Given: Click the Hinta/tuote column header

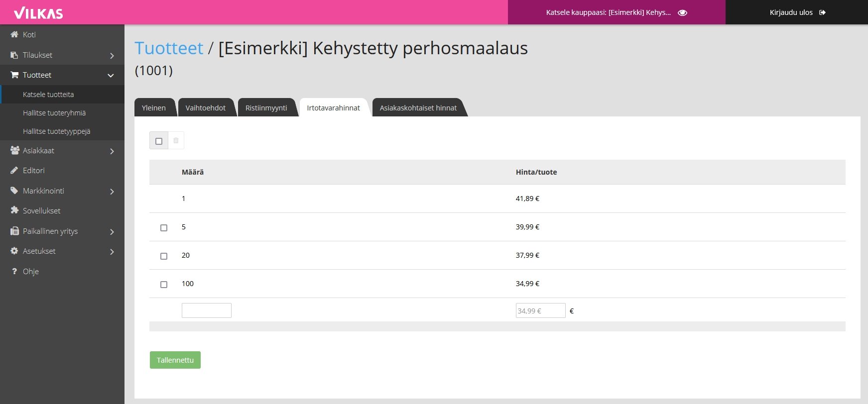Looking at the screenshot, I should 536,172.
